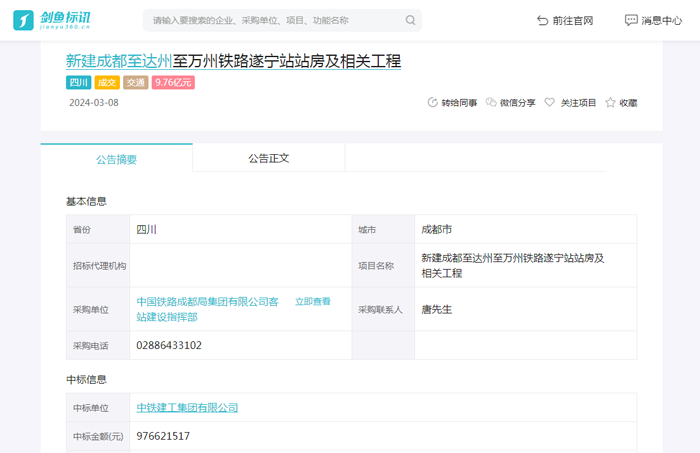
Task: Open 中国铁路成都局集团有限公司客站建设指挥部 purchaser link
Action: [x=207, y=301]
